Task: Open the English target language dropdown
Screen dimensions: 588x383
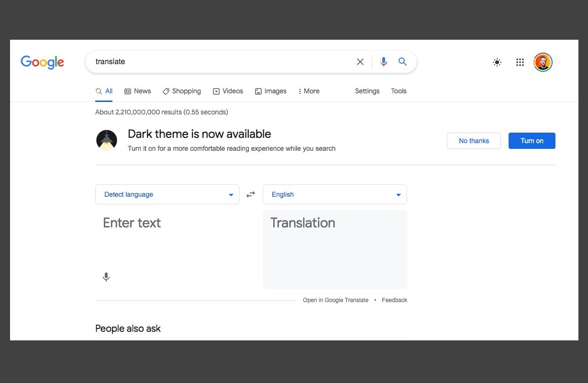Action: [x=334, y=194]
